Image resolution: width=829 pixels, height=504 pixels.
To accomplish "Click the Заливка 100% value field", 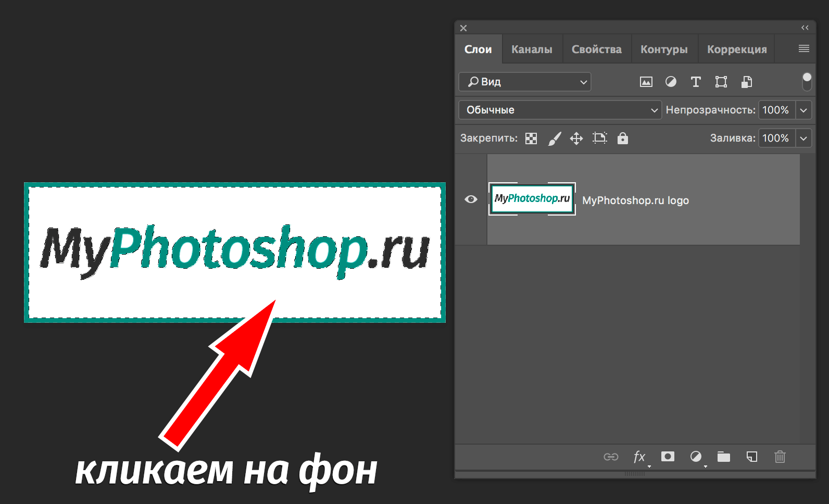I will pyautogui.click(x=776, y=138).
